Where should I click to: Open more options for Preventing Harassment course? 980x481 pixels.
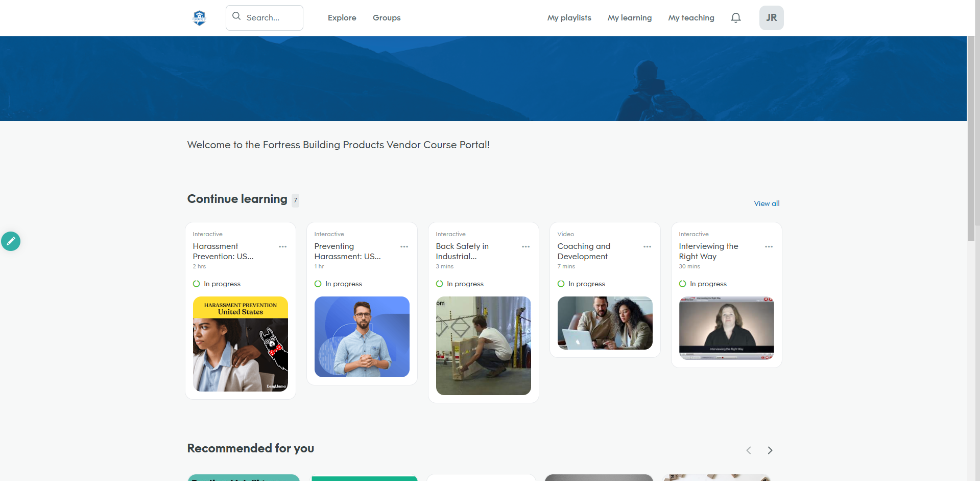tap(404, 247)
